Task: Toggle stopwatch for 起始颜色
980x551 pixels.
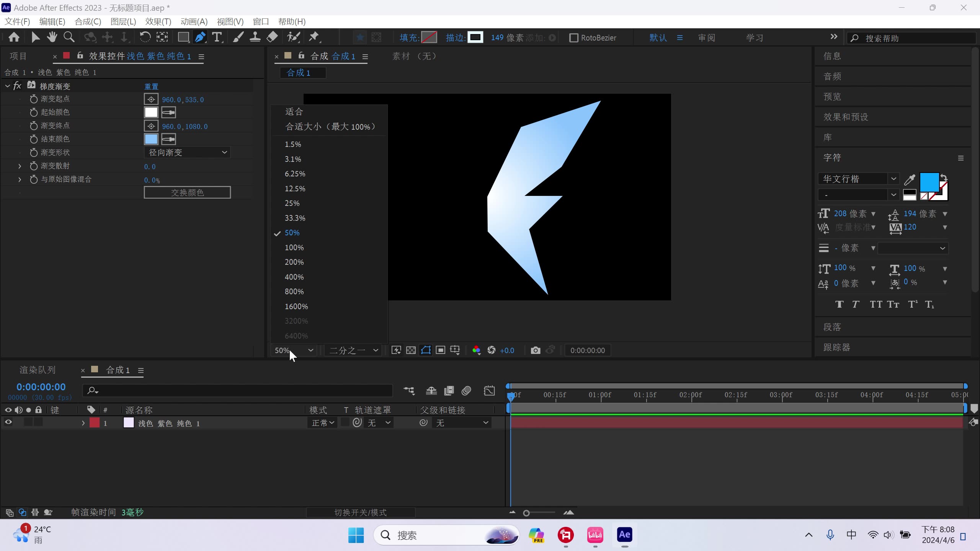Action: point(34,112)
